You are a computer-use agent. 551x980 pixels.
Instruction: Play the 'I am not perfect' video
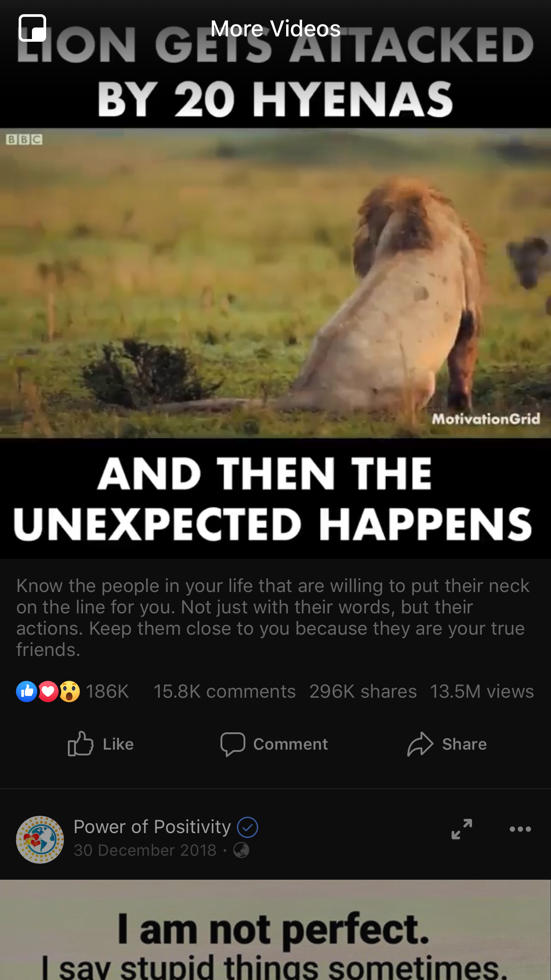pos(275,930)
